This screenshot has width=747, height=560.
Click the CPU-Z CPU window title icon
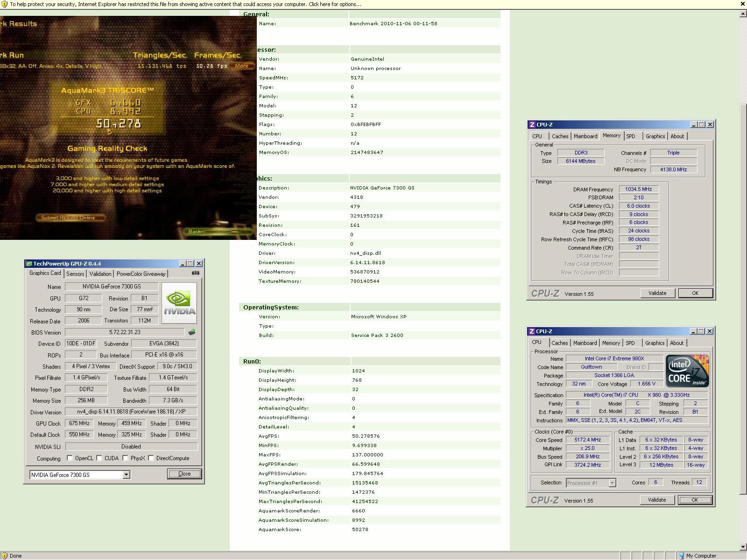tap(532, 331)
